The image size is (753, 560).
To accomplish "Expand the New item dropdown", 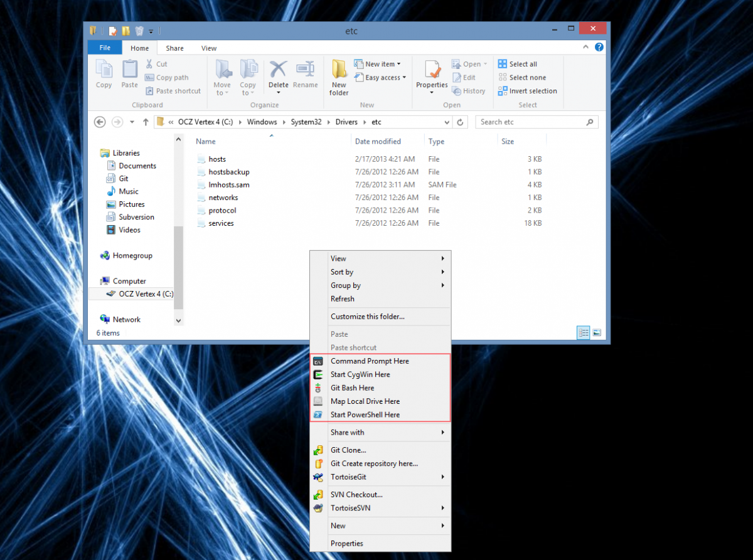I will [x=377, y=64].
